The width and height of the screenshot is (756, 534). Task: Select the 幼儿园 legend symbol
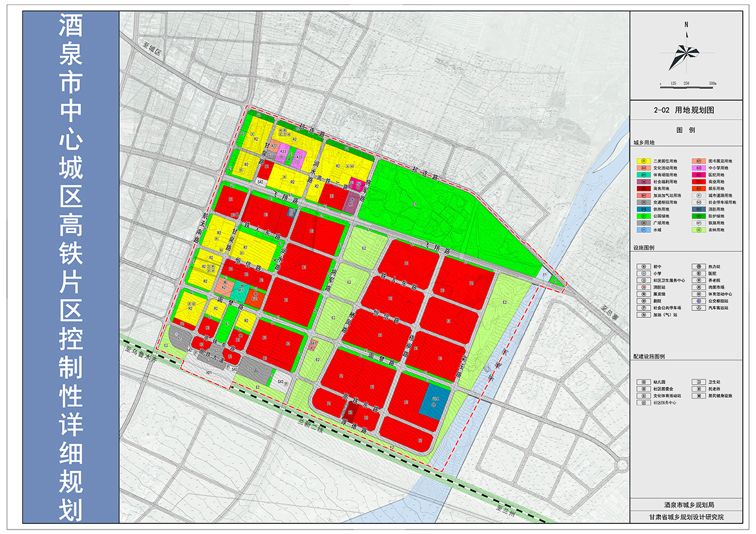643,382
